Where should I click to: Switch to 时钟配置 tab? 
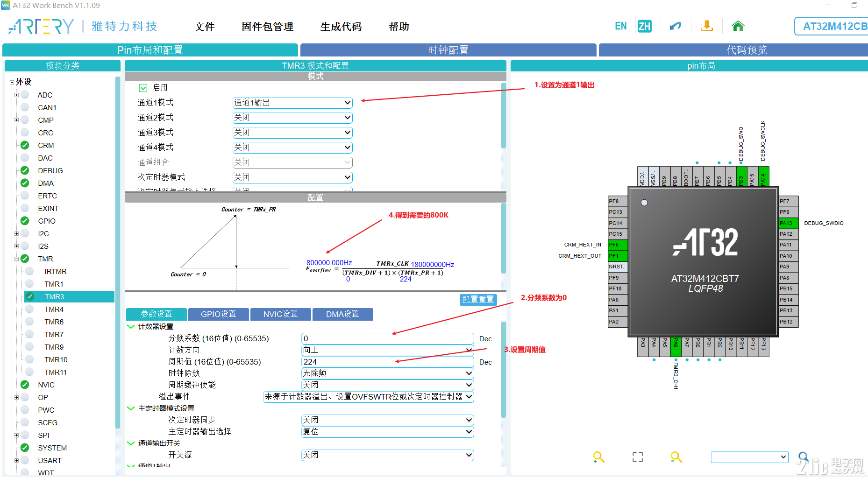click(448, 50)
